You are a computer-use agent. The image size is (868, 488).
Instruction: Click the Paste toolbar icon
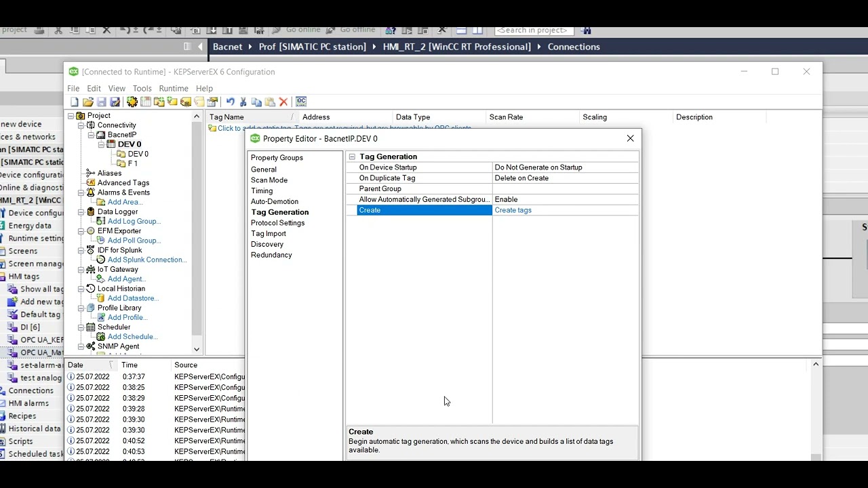pos(270,102)
